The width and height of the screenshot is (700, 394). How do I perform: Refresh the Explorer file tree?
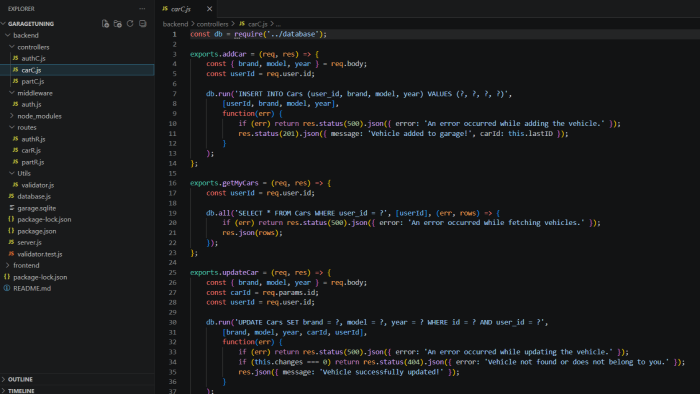point(130,24)
